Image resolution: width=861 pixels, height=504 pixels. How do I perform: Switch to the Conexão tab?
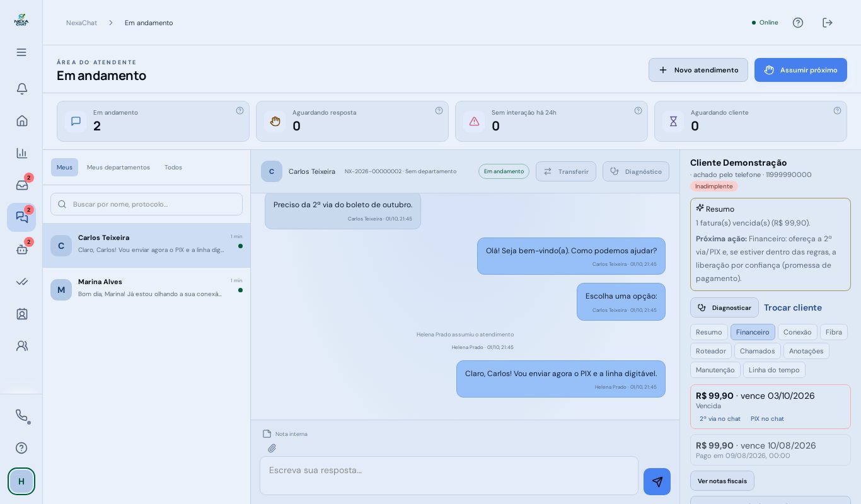coord(797,332)
